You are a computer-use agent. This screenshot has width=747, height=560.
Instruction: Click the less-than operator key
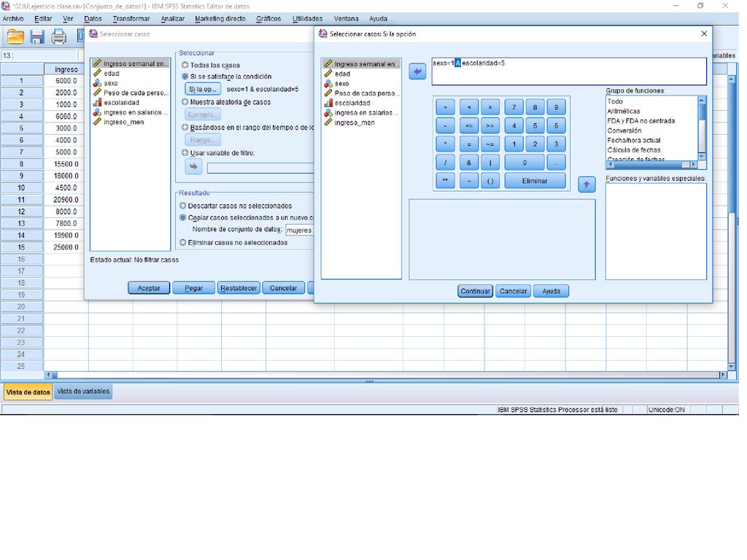pyautogui.click(x=469, y=107)
